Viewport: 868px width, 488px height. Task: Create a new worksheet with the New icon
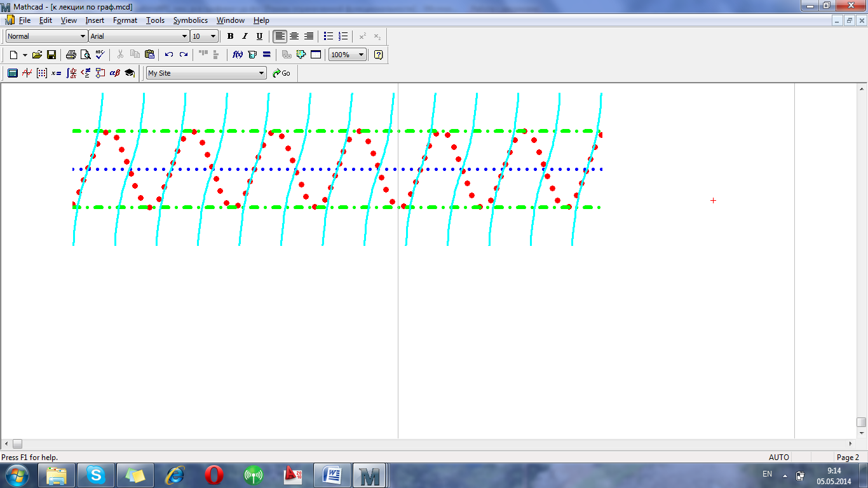click(x=13, y=55)
